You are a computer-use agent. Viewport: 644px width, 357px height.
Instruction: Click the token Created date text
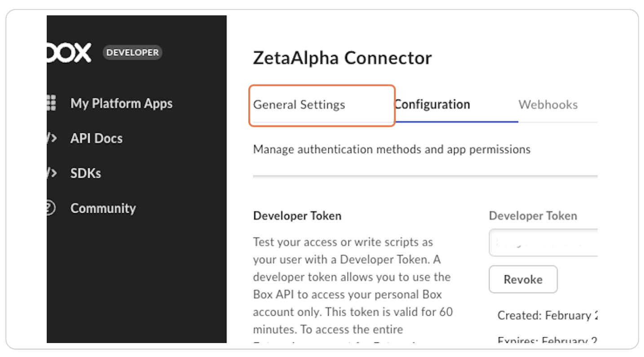coord(548,316)
